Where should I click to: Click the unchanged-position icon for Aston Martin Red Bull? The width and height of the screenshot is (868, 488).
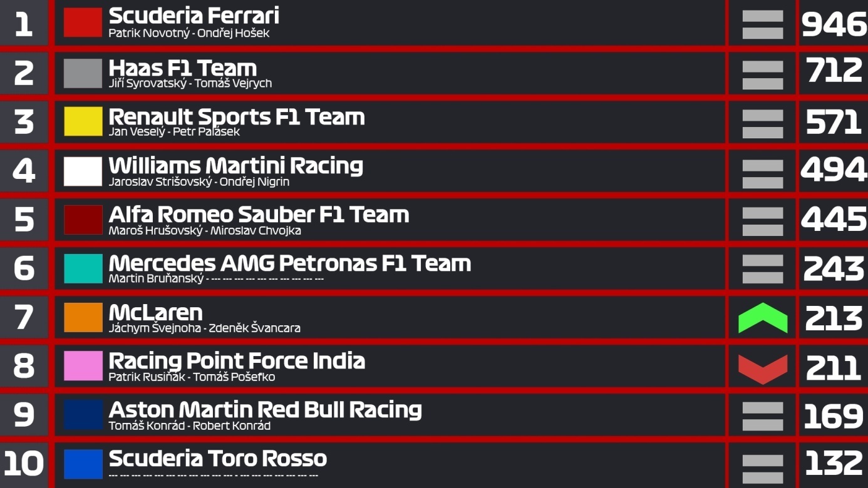(x=762, y=417)
